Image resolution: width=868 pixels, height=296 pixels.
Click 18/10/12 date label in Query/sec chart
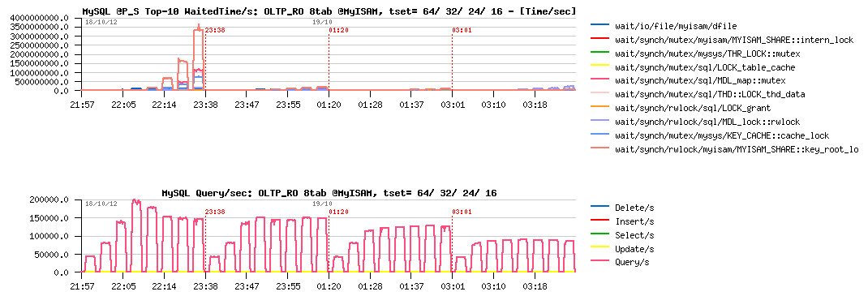click(101, 204)
